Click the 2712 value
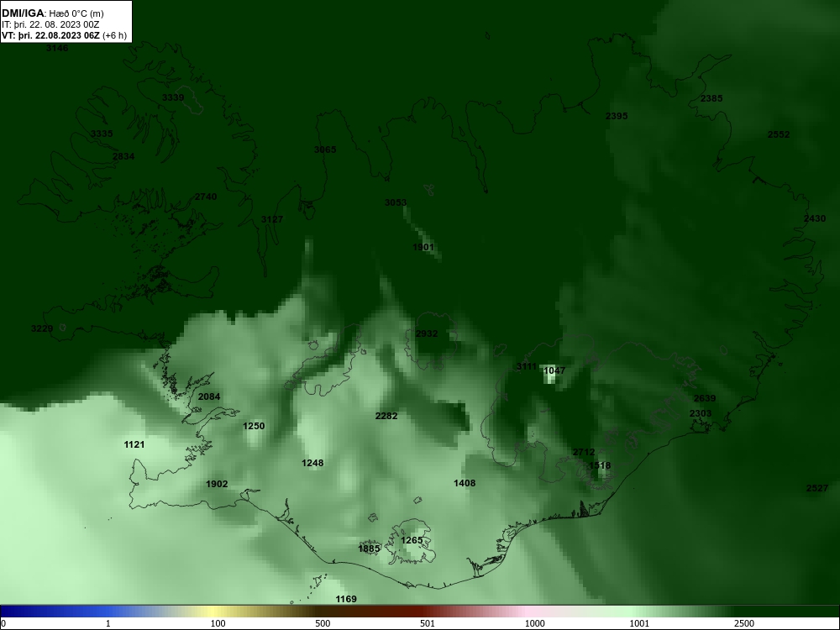Screen dimensions: 840x630 [584, 452]
